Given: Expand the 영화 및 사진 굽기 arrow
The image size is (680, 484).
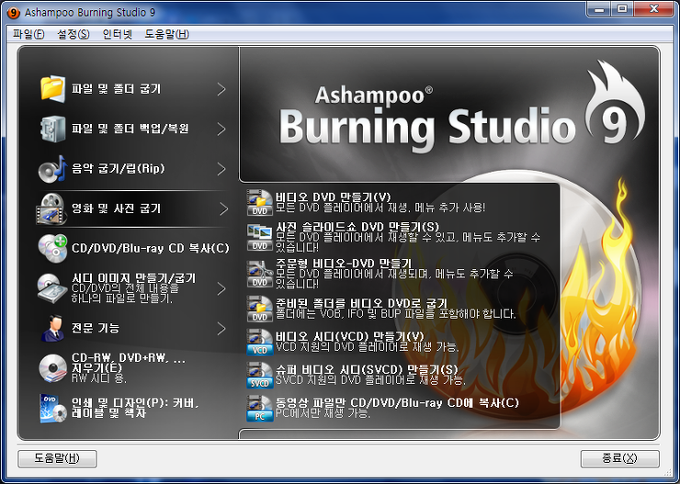Looking at the screenshot, I should (x=223, y=209).
